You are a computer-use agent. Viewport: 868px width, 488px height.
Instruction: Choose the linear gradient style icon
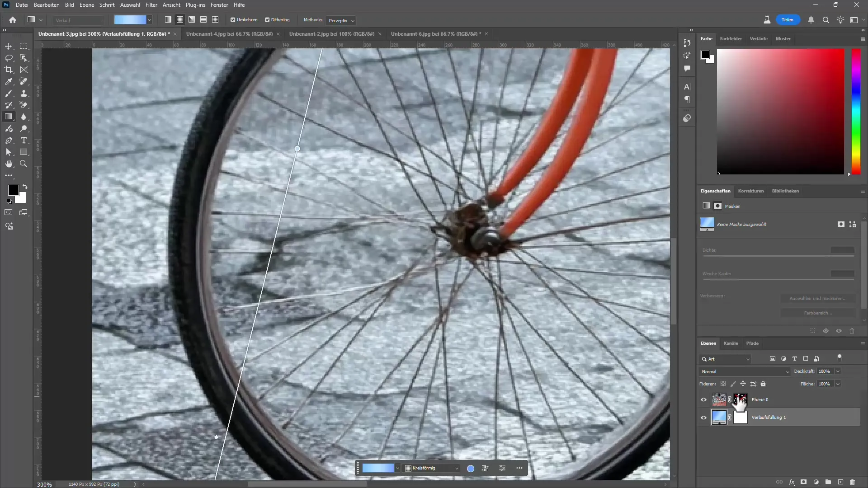[x=168, y=20]
